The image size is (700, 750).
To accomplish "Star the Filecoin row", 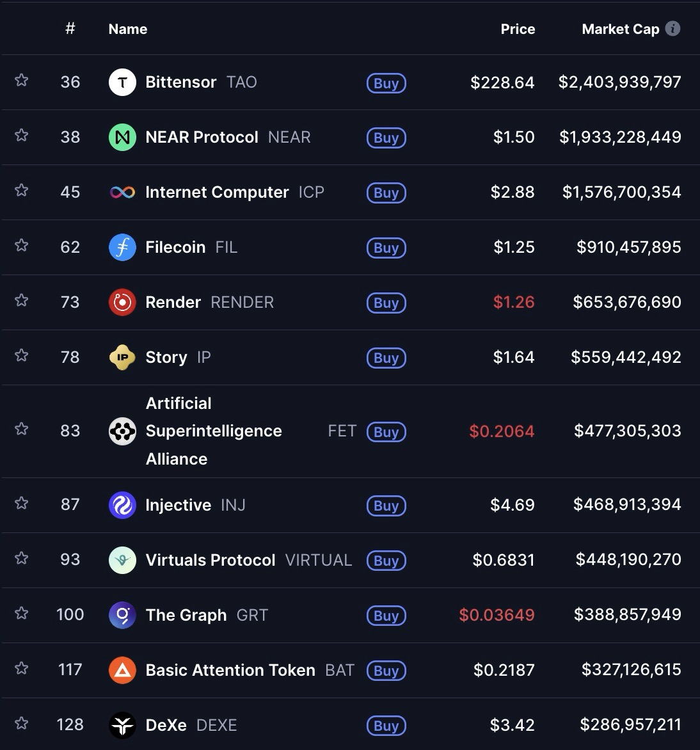I will pyautogui.click(x=22, y=245).
